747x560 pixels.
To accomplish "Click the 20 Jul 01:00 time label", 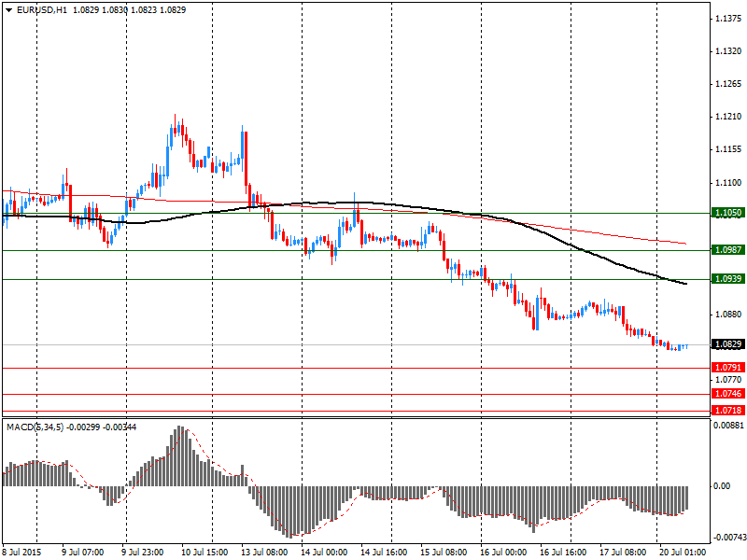I will (682, 553).
